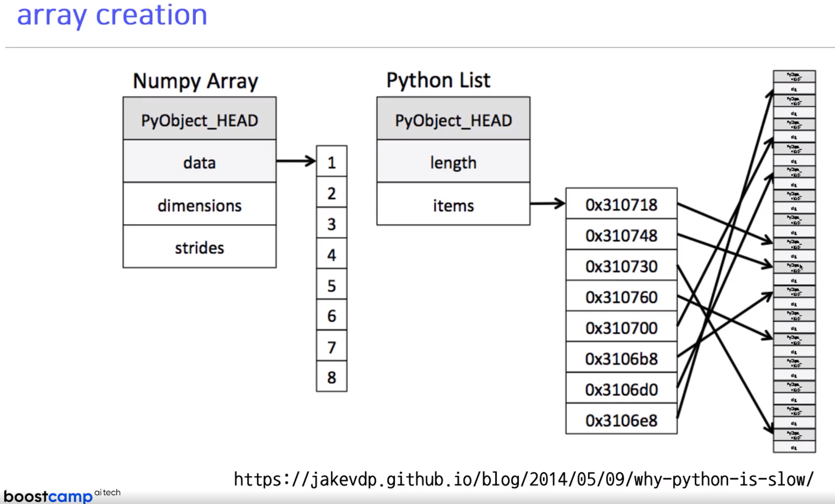Click the pointer address 0x310730

pos(621,266)
